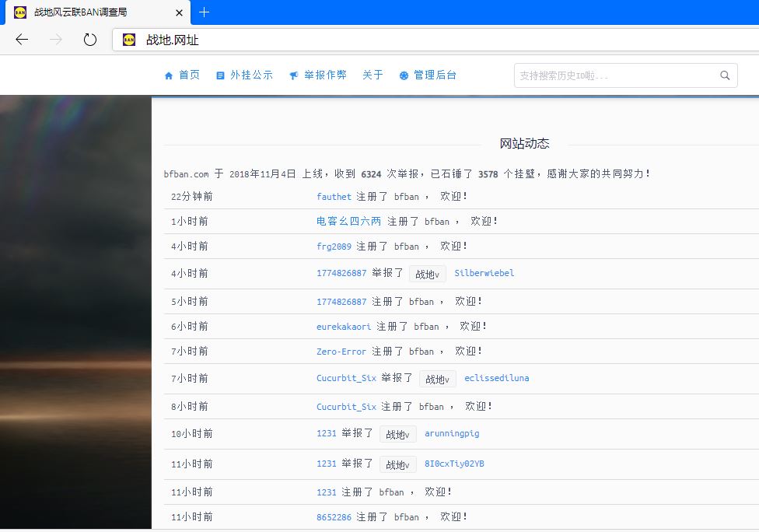Screen dimensions: 759x532
Task: Reload the page with refresh icon
Action: click(90, 39)
